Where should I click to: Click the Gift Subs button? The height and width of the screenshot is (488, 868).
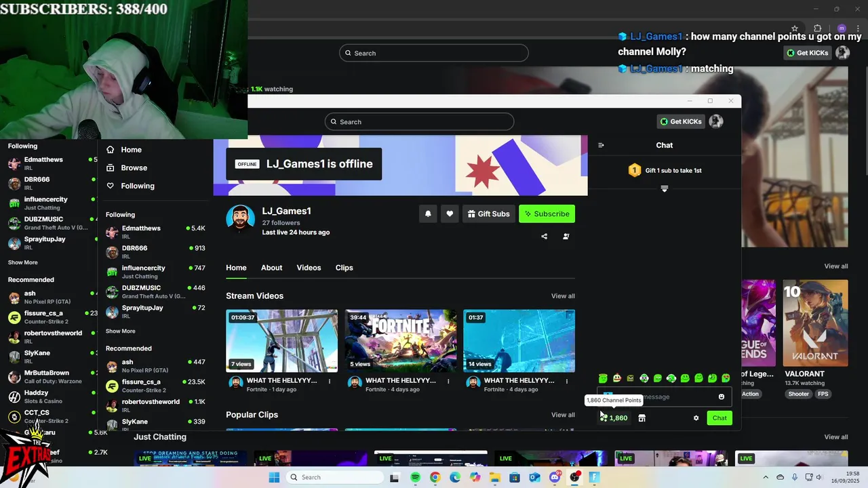[489, 214]
